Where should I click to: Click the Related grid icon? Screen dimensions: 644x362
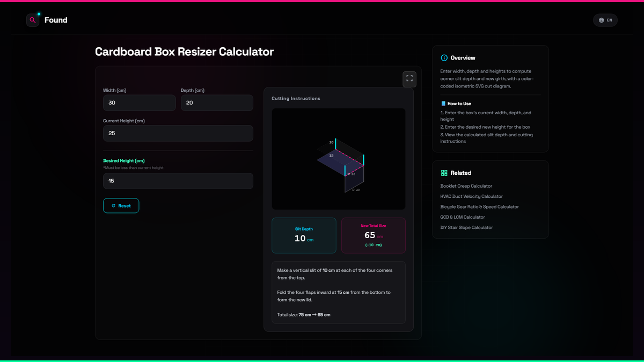pyautogui.click(x=444, y=173)
